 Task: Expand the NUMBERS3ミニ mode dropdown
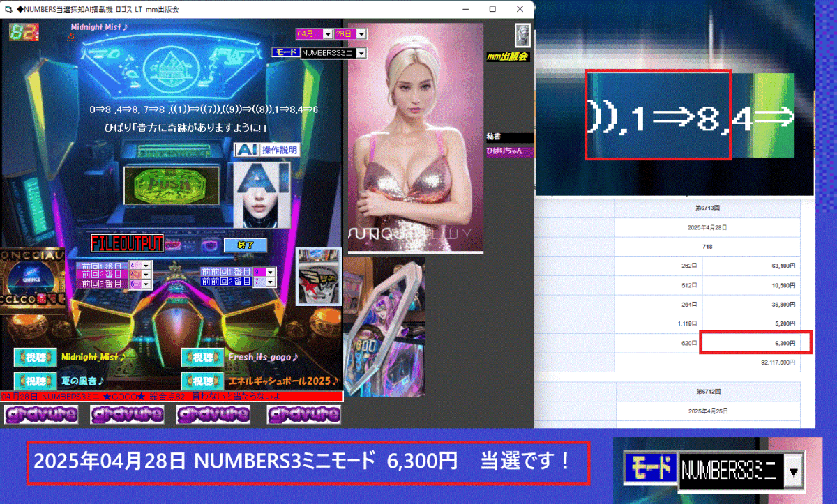[362, 53]
